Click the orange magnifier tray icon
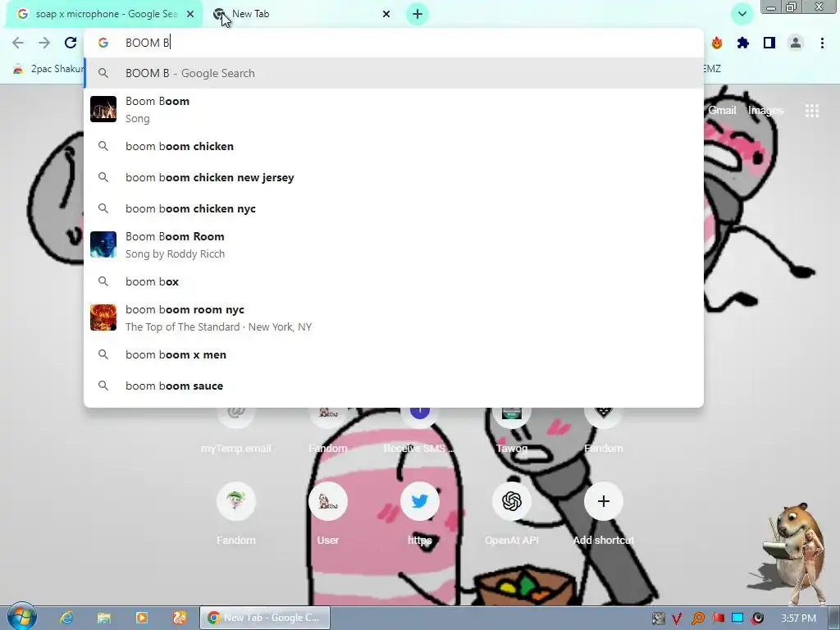840x630 pixels. point(697,619)
